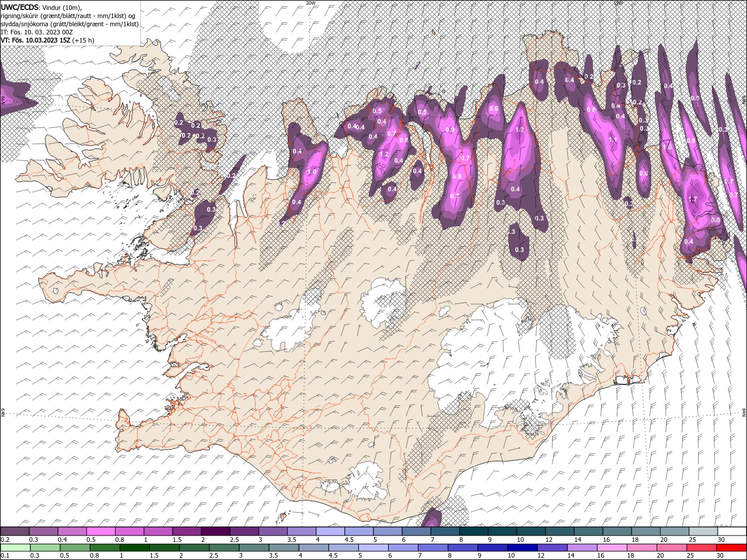Click the 'IT: Fös. 10. 03. 2023 00Z' line
The width and height of the screenshot is (747, 560).
coord(37,32)
